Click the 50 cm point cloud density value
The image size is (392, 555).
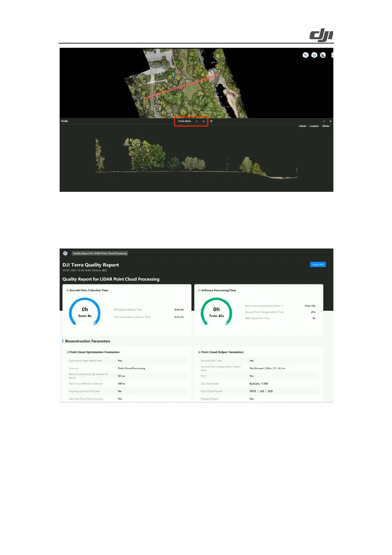point(122,376)
